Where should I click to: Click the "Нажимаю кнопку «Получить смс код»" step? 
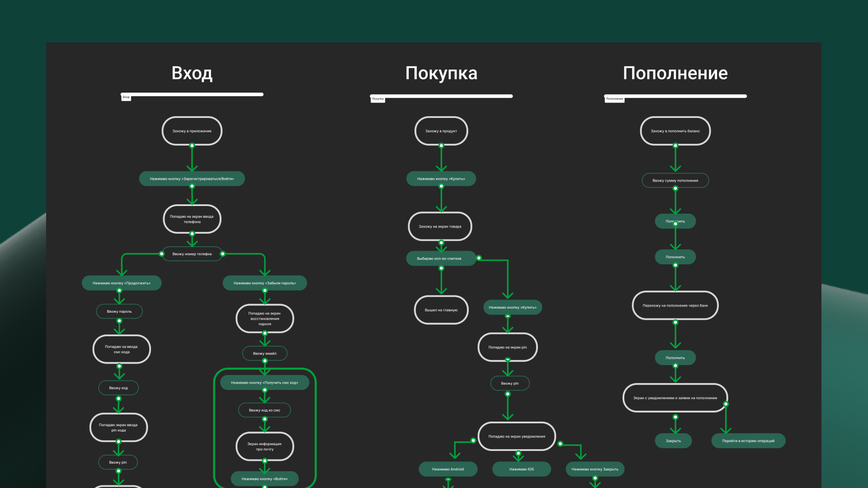tap(264, 382)
